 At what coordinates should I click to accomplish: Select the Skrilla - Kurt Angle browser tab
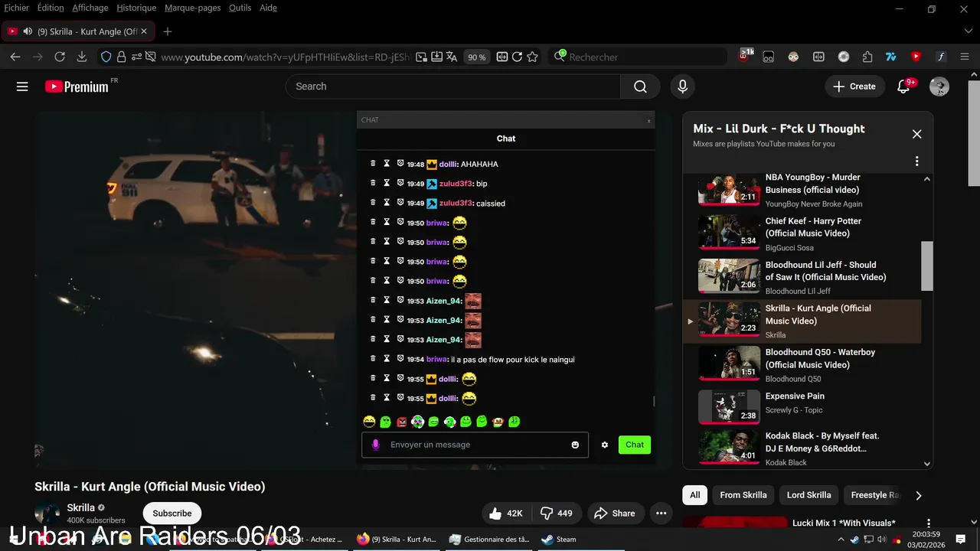(77, 31)
